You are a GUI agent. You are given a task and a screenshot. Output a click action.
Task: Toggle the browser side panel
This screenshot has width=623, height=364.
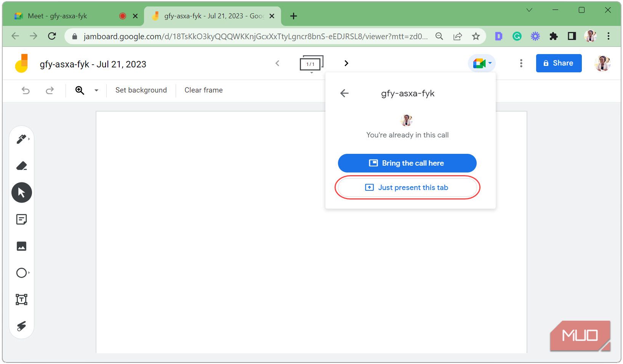pyautogui.click(x=572, y=36)
